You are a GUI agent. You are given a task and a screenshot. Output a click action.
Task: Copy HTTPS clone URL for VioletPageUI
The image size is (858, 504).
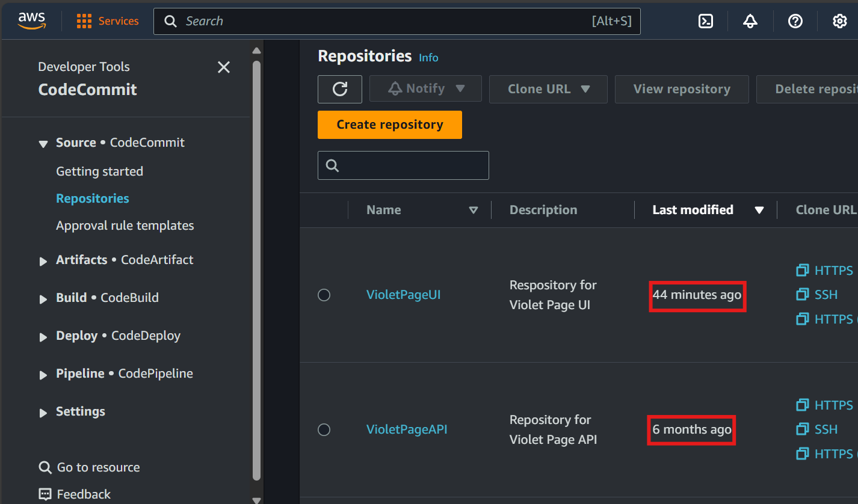click(825, 271)
